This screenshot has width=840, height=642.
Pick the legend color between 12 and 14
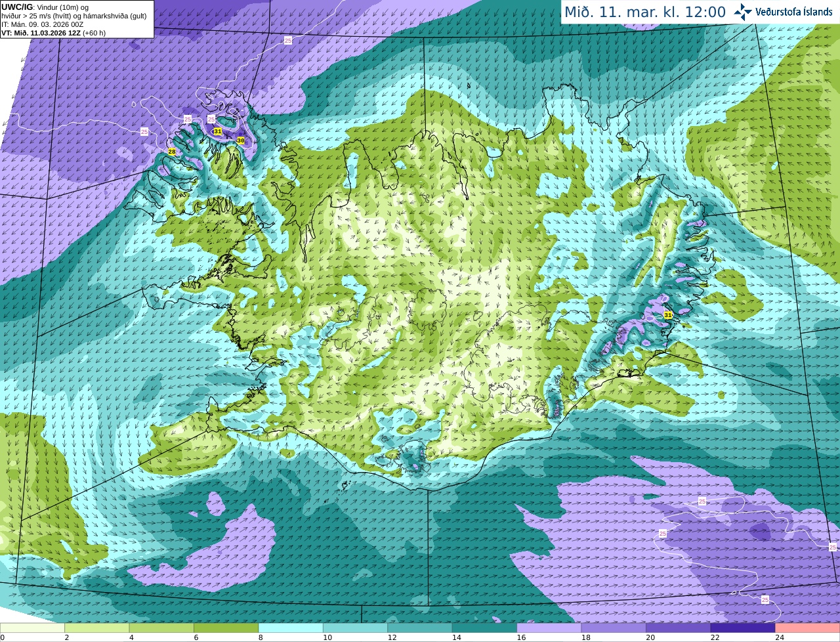pyautogui.click(x=420, y=628)
